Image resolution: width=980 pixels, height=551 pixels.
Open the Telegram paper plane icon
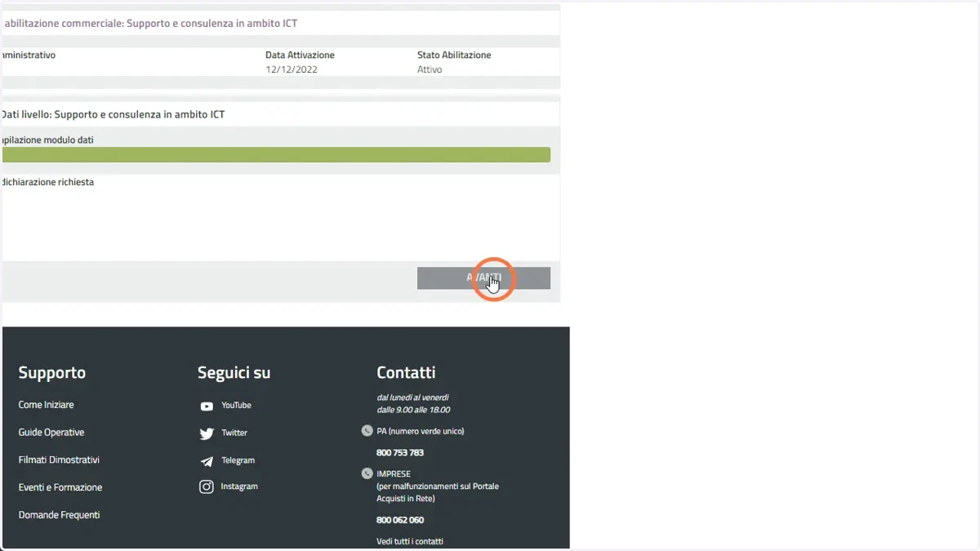pyautogui.click(x=207, y=461)
